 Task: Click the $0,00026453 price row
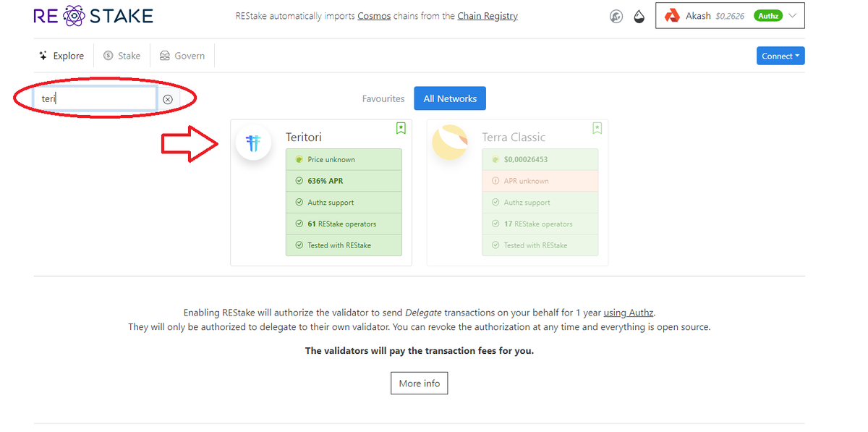(540, 159)
